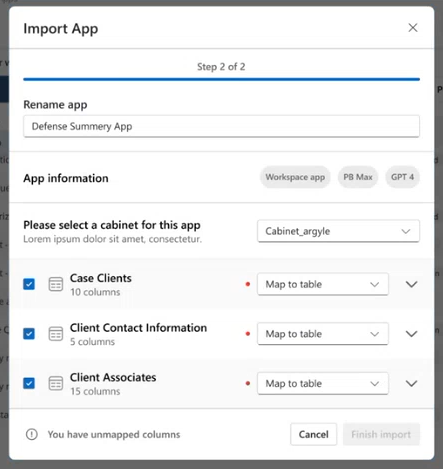
Task: Click 'You have unmapped columns' message
Action: tap(114, 434)
